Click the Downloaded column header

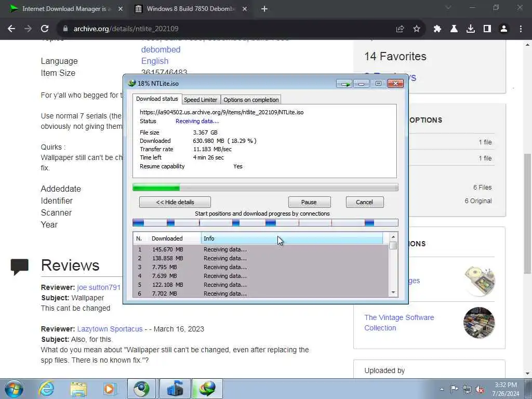(x=175, y=238)
